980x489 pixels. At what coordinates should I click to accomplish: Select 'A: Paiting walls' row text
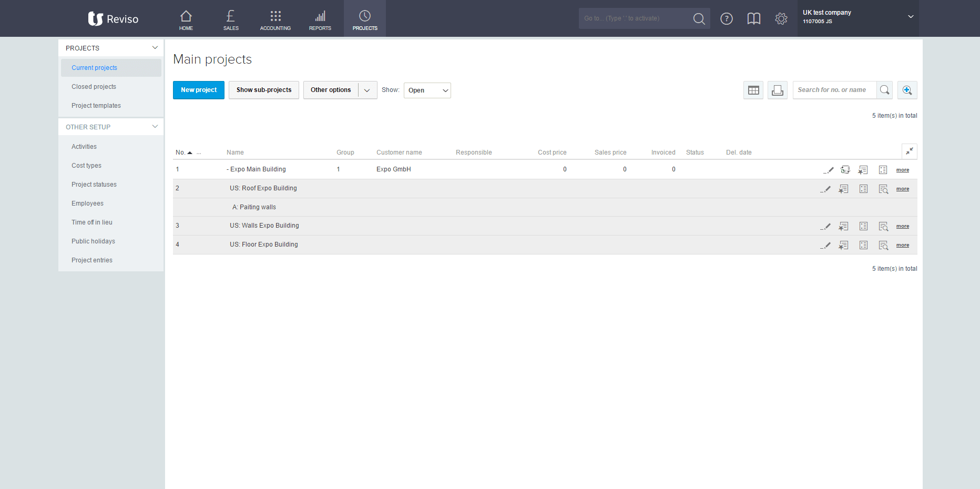coord(254,207)
